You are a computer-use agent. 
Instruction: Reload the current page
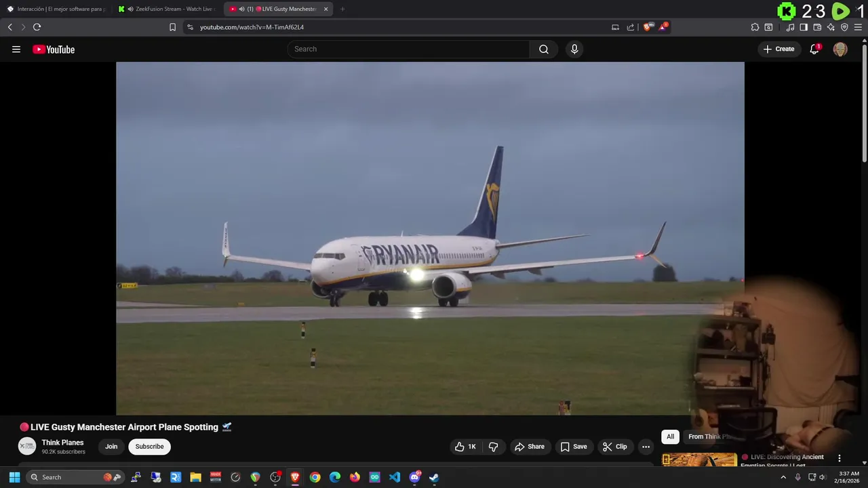tap(37, 27)
